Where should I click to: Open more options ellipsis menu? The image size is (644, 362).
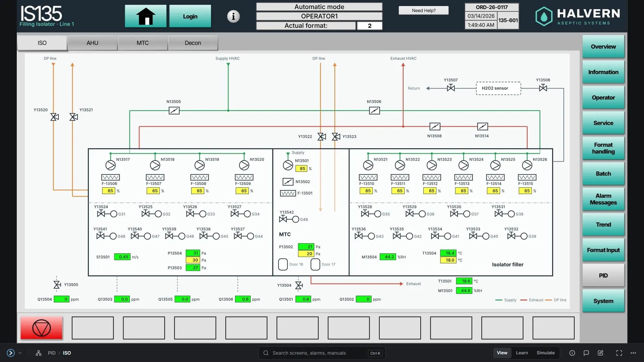tap(633, 353)
